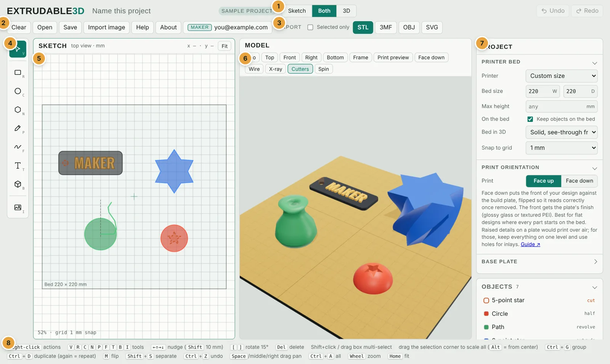Select the Freehand curve tool

[18, 147]
